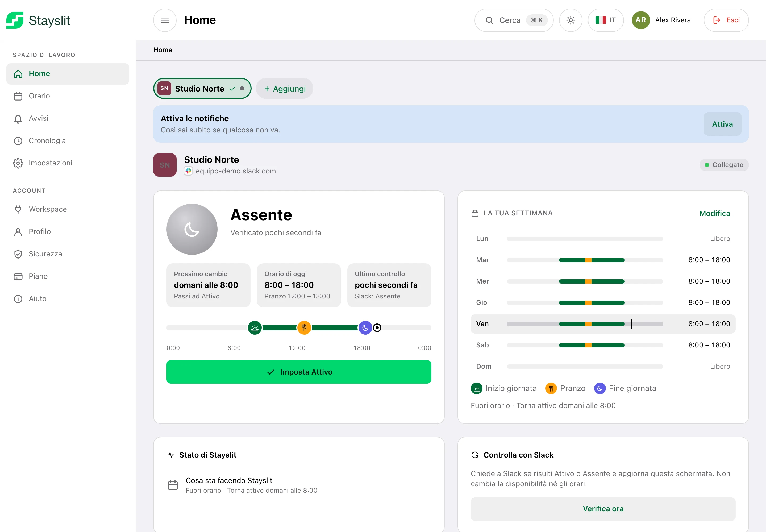Log out with the Esci button
Screen dimensions: 766x532
(726, 20)
